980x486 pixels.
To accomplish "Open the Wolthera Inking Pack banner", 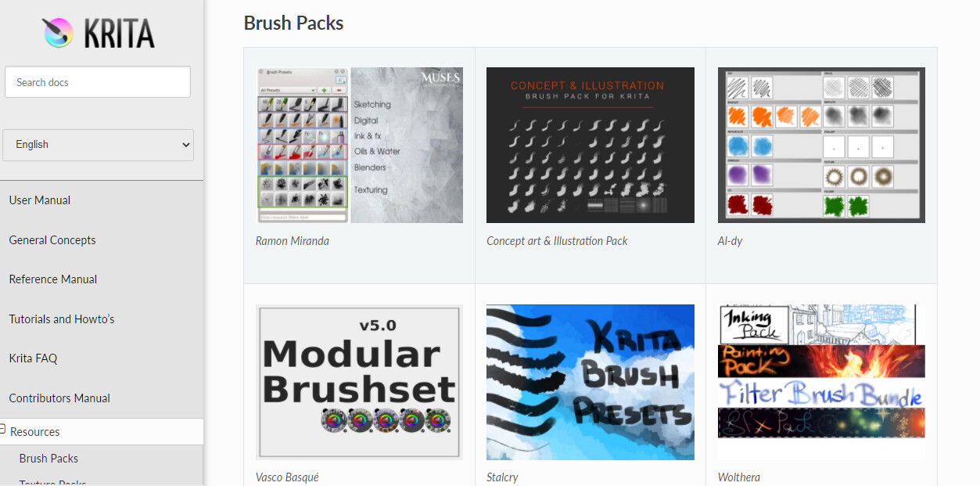I will [x=817, y=325].
